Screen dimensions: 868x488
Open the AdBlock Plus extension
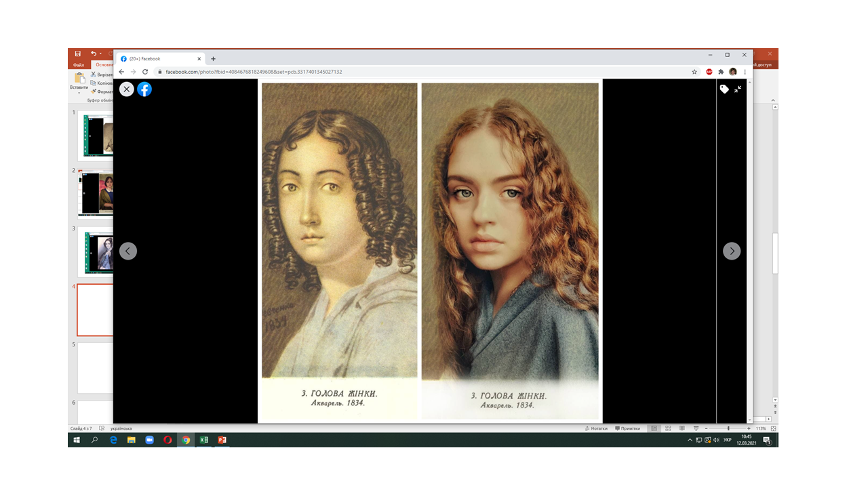[x=709, y=72]
